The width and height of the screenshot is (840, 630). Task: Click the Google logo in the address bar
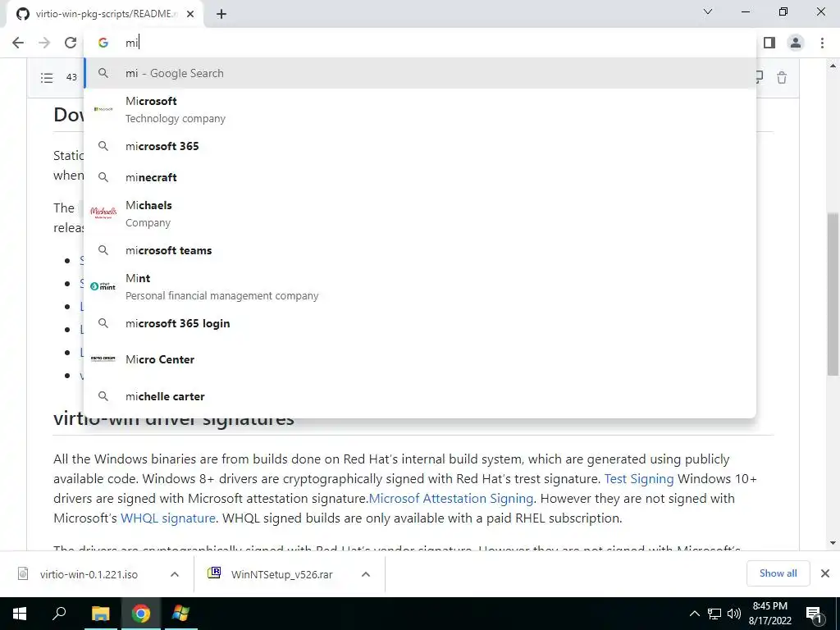pyautogui.click(x=103, y=43)
